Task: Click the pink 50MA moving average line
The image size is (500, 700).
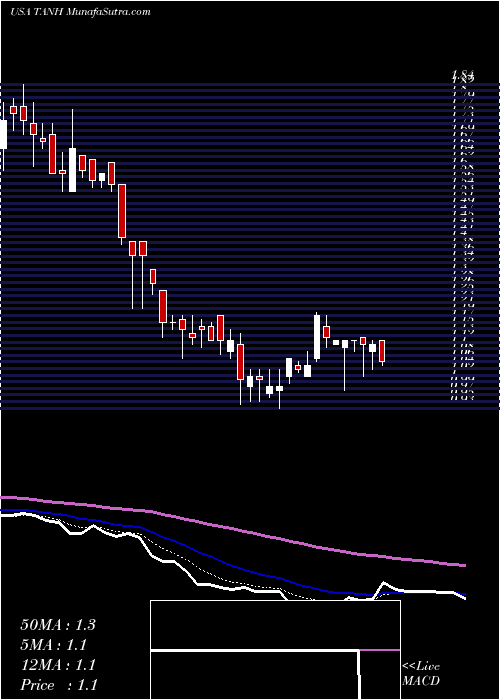Action: click(232, 529)
